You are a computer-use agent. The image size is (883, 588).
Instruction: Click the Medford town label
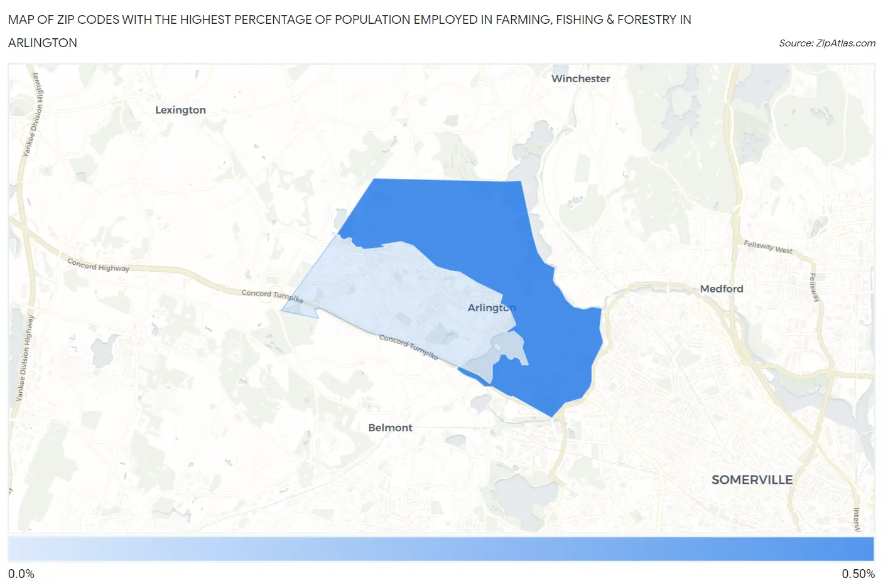[722, 289]
